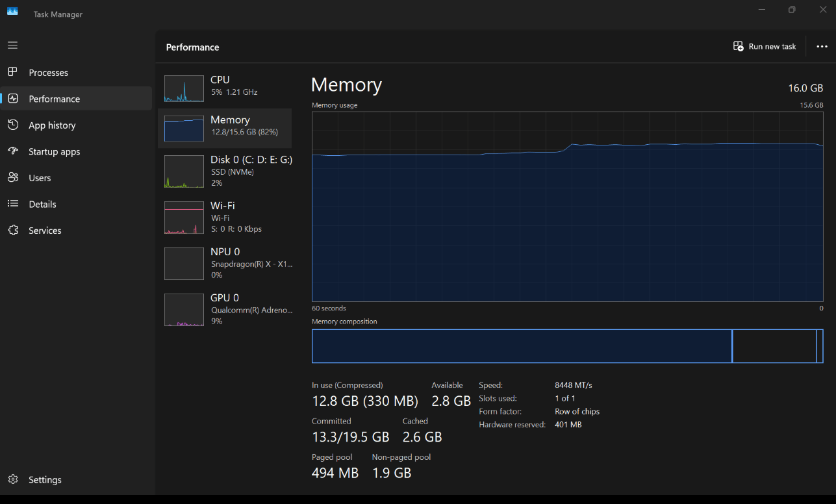
Task: Select the NPU 0 mini graph thumbnail
Action: pyautogui.click(x=184, y=264)
